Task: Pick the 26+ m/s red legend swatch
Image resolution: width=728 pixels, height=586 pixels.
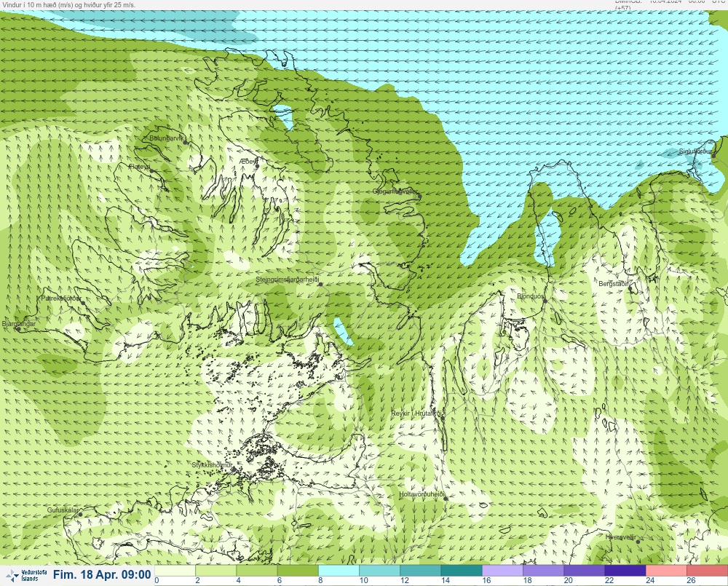Action: coord(707,570)
